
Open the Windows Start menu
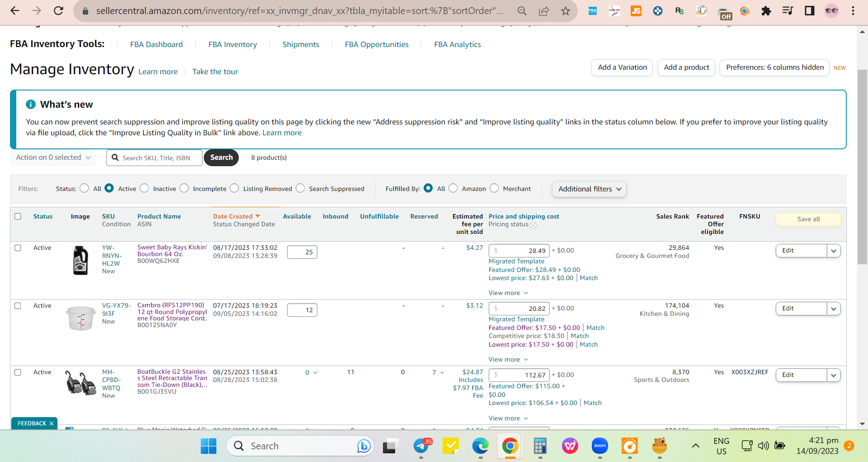[x=208, y=446]
